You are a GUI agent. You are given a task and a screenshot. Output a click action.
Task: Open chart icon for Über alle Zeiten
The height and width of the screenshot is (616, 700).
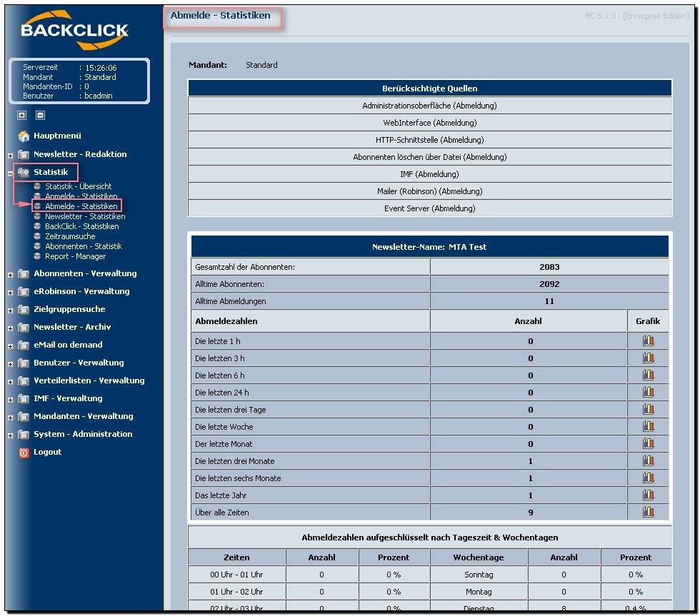coord(649,512)
